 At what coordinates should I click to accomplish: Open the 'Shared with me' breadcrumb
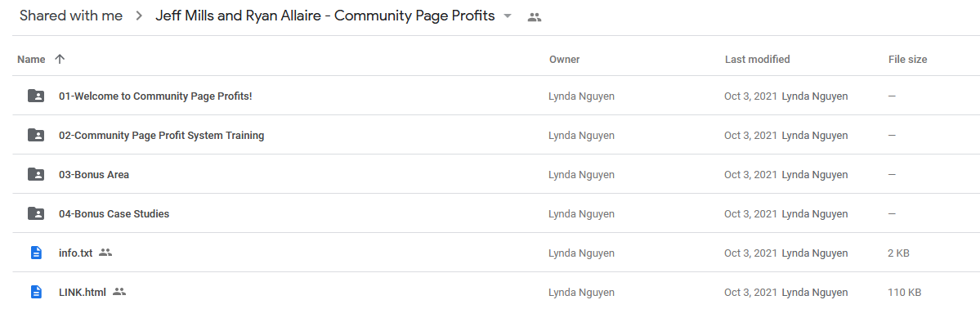(70, 16)
